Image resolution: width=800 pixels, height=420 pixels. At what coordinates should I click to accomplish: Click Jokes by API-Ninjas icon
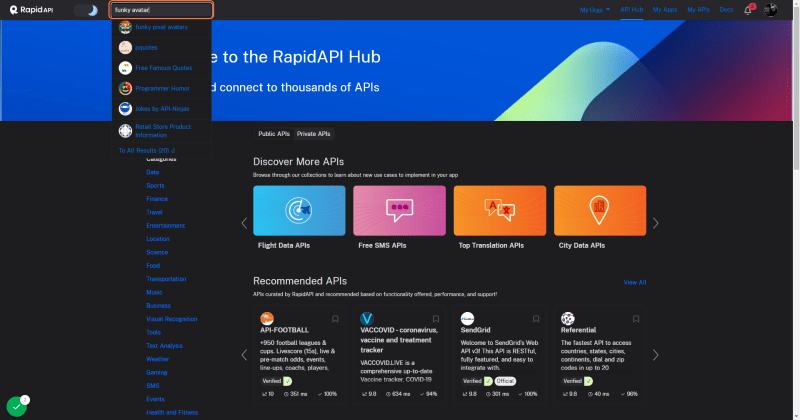coord(125,109)
